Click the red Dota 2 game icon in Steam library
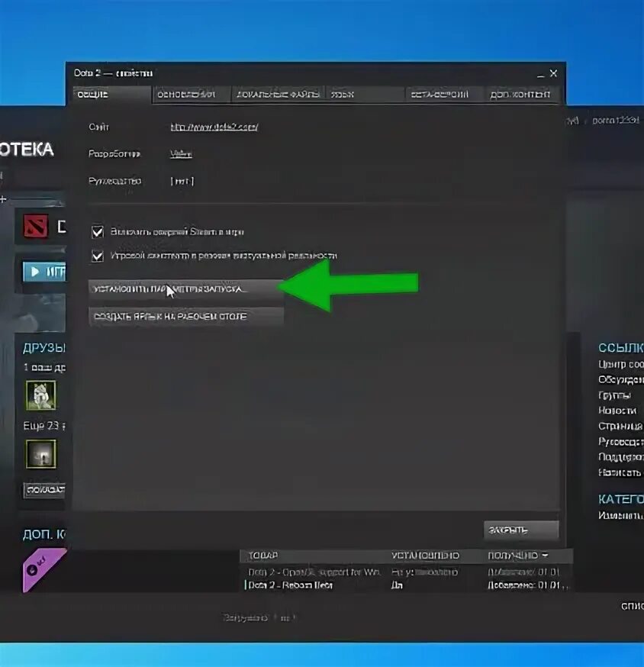The image size is (644, 667). tap(36, 226)
